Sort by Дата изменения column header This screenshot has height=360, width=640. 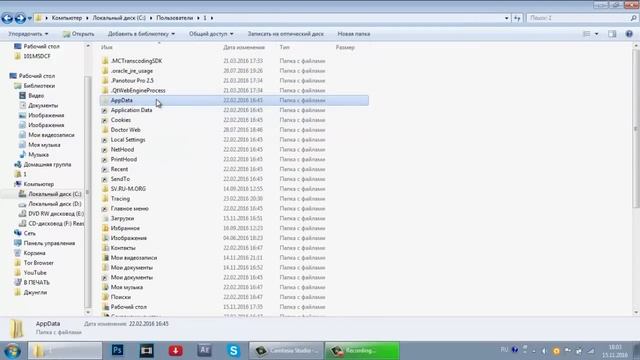244,47
